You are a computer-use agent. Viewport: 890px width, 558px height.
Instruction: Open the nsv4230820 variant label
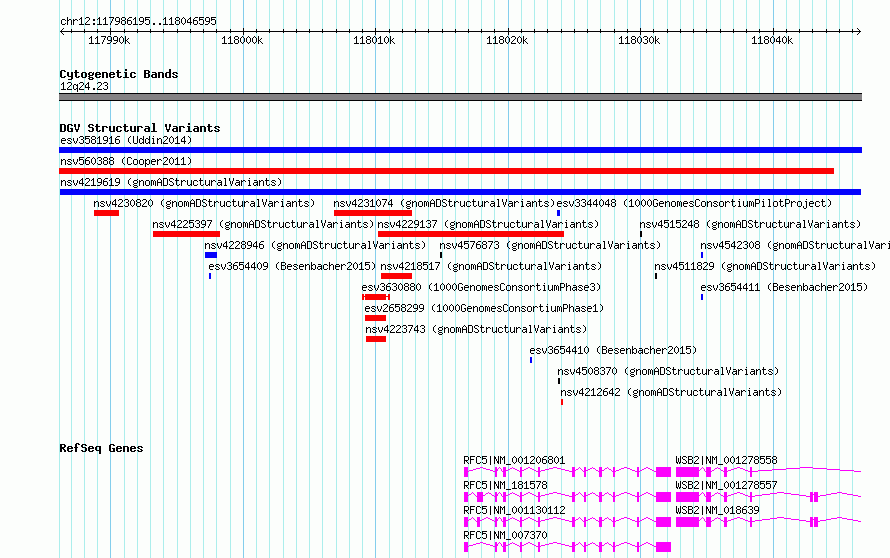pos(204,203)
